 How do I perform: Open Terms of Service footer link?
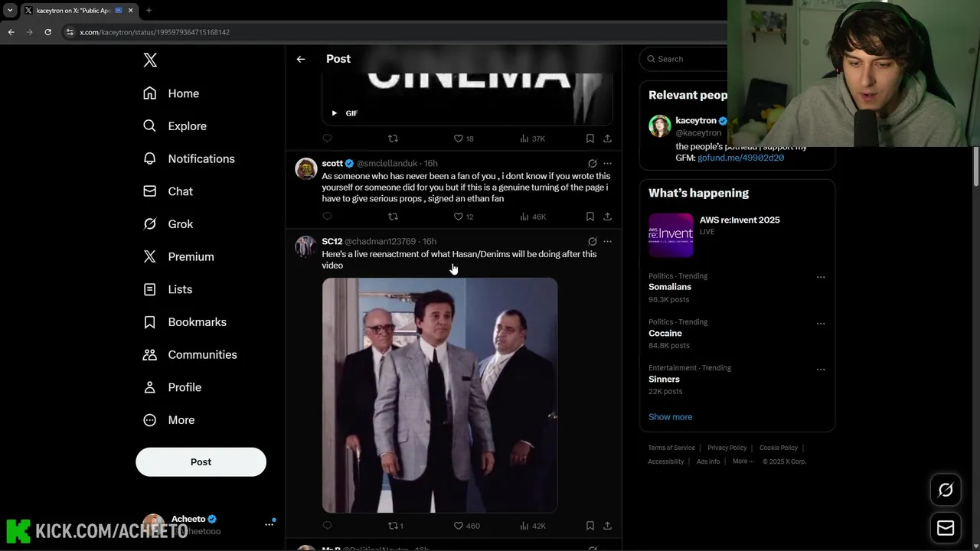coord(671,448)
